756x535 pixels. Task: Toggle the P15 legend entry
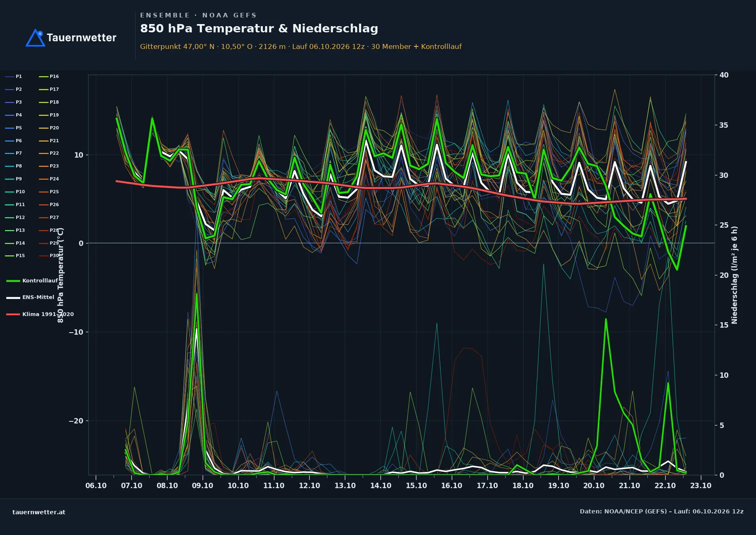[15, 255]
